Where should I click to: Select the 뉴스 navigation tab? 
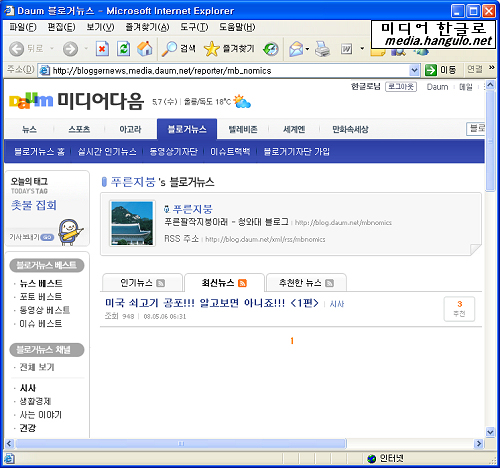29,129
